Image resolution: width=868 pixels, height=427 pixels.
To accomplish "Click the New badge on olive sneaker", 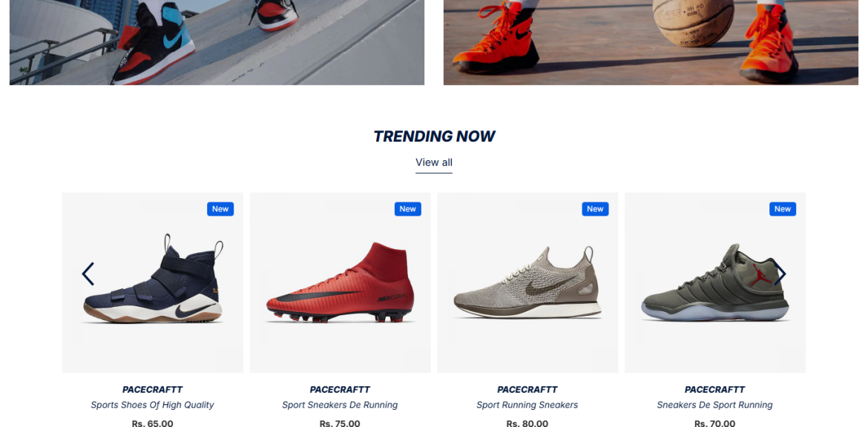I will coord(783,209).
